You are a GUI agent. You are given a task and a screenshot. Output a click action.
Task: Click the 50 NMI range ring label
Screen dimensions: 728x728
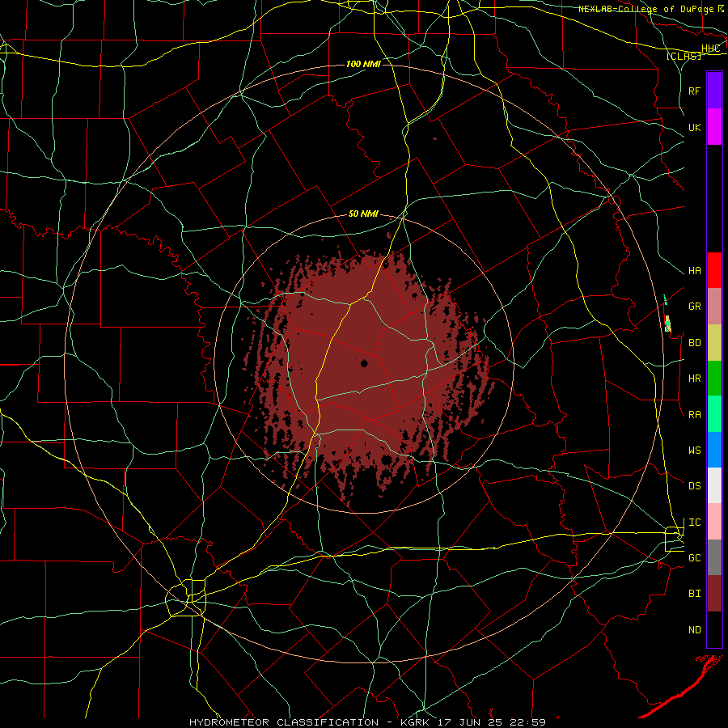pos(363,214)
